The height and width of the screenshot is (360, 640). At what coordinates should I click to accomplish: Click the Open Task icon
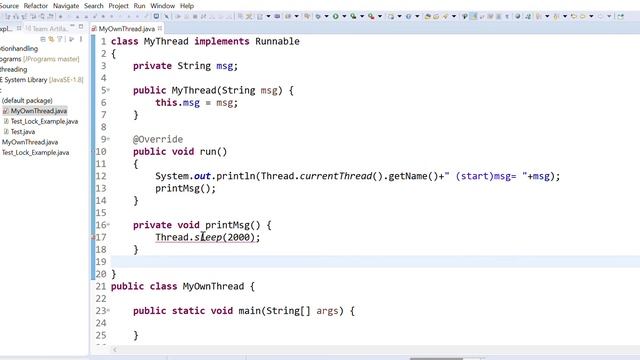point(436,16)
